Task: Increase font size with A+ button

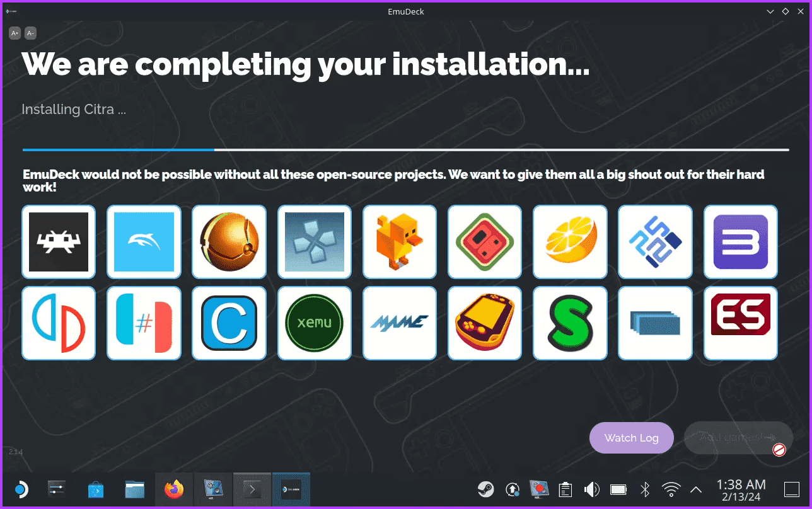Action: 15,33
